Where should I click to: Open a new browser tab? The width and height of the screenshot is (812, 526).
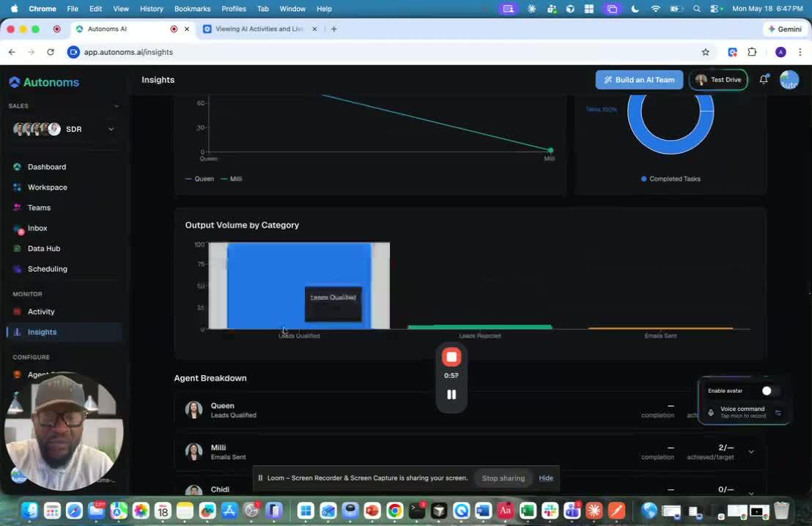[x=334, y=29]
